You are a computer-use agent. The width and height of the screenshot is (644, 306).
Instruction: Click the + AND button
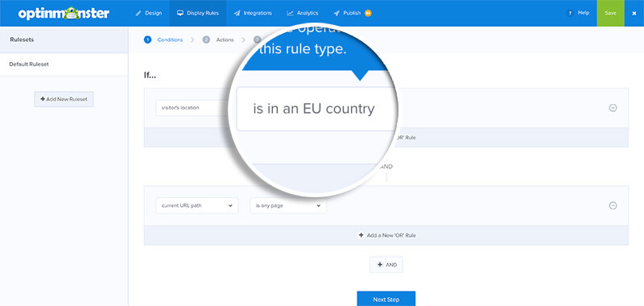[x=386, y=265]
